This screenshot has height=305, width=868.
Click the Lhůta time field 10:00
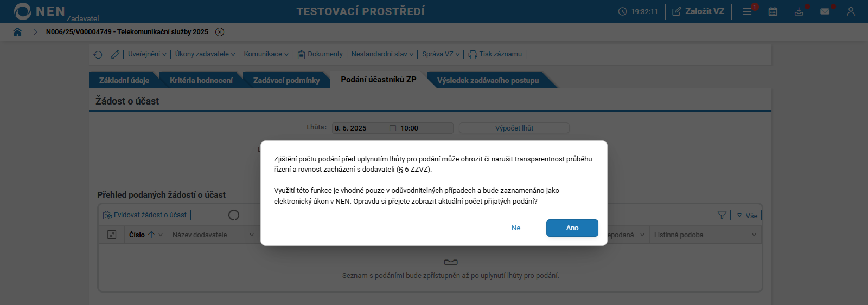425,128
